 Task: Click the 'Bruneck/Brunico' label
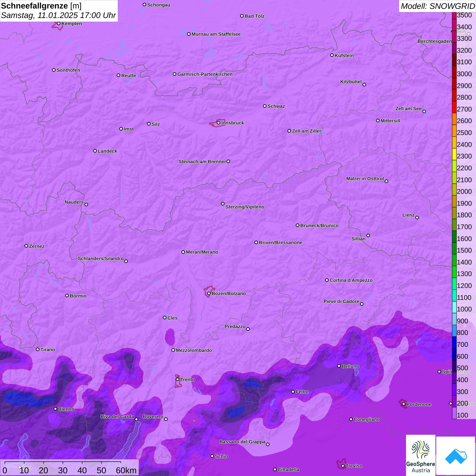[x=319, y=225]
